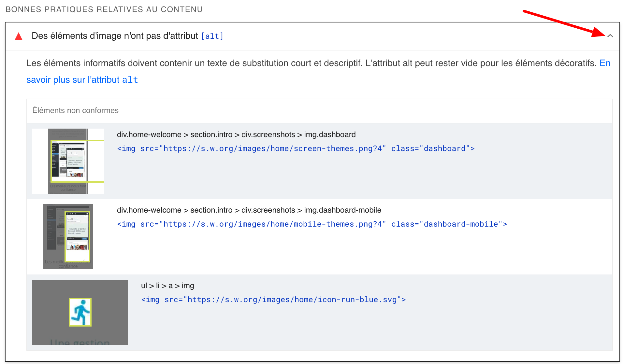
Task: Open the En savoir plus sur l'attribut link
Action: tap(82, 79)
